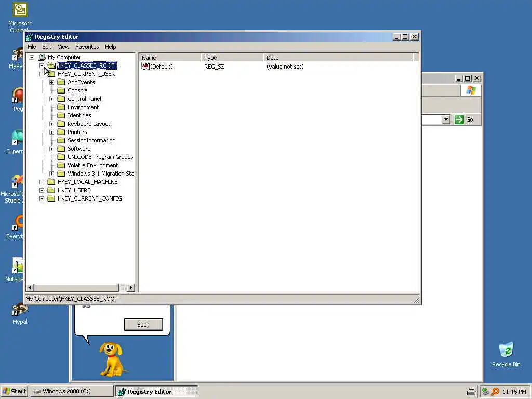This screenshot has width=532, height=399.
Task: Open the File menu
Action: [x=32, y=47]
